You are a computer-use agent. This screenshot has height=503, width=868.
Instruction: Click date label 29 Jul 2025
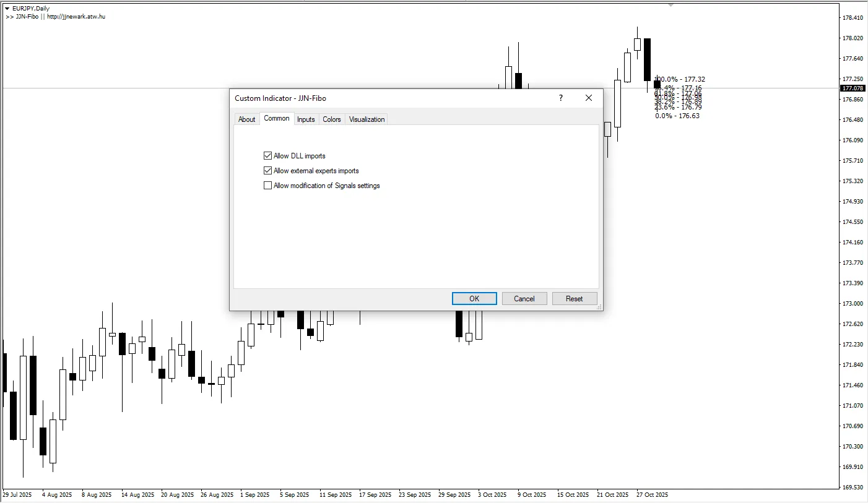[x=17, y=495]
